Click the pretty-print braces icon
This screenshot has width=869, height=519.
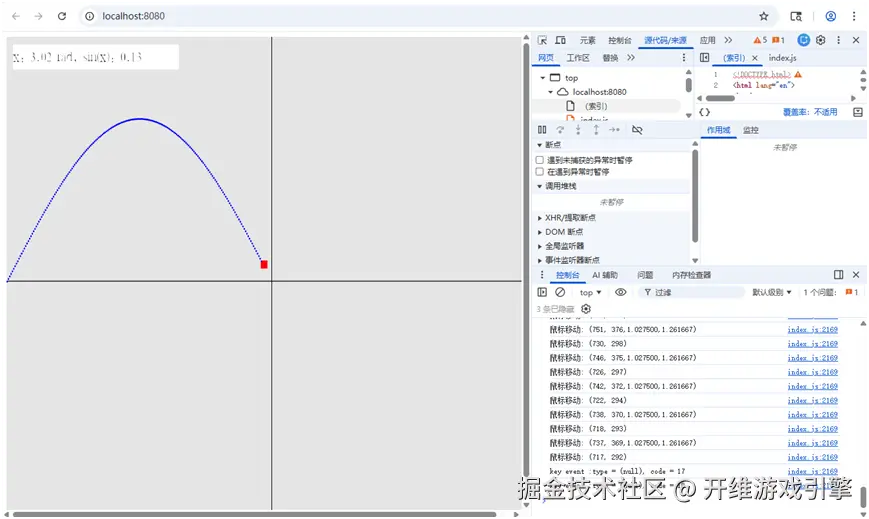[x=704, y=112]
